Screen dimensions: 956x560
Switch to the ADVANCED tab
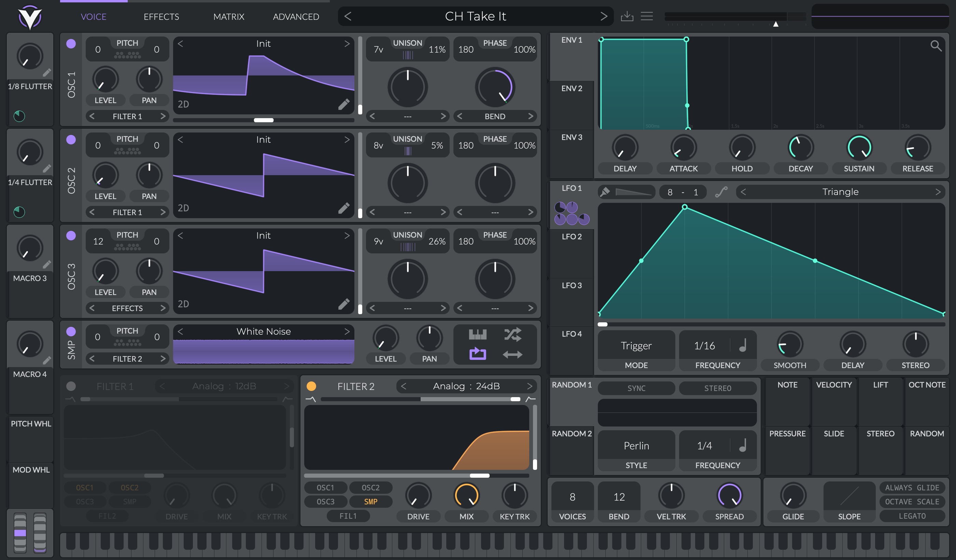point(296,17)
